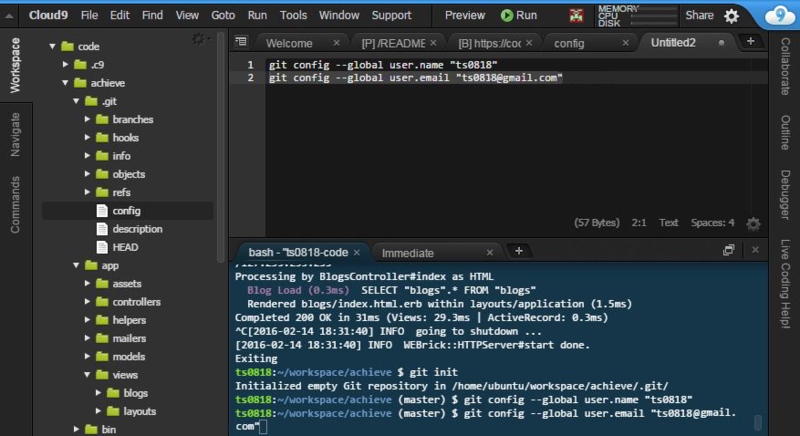Viewport: 800px width, 436px height.
Task: Add a new terminal tab with plus
Action: 519,251
